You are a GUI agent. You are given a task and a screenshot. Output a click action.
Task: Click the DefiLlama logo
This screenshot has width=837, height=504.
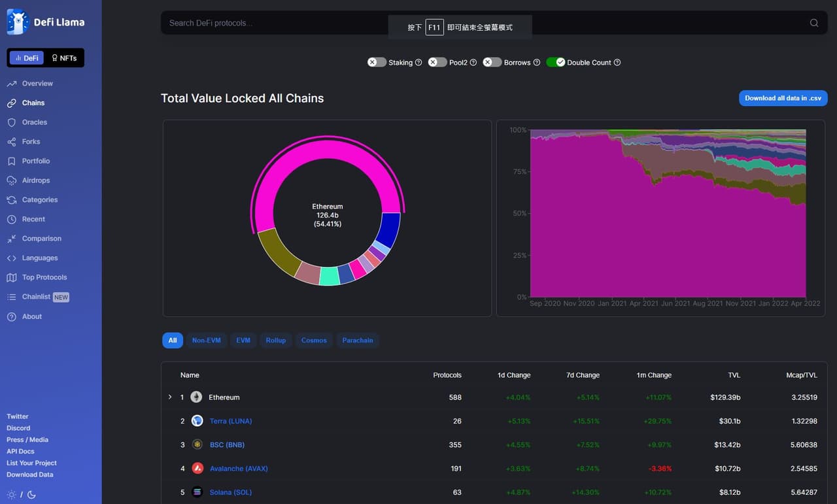click(x=46, y=22)
